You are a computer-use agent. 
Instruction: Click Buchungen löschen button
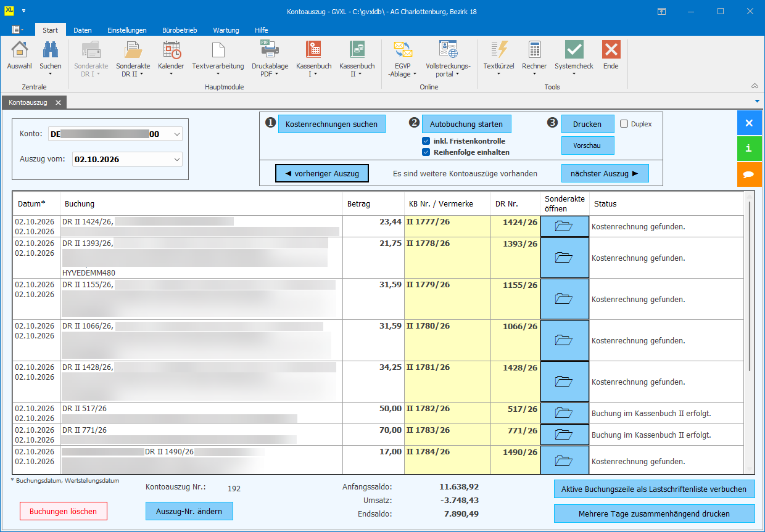[63, 511]
